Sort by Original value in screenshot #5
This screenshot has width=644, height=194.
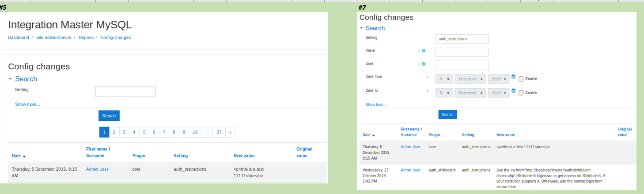tap(304, 153)
